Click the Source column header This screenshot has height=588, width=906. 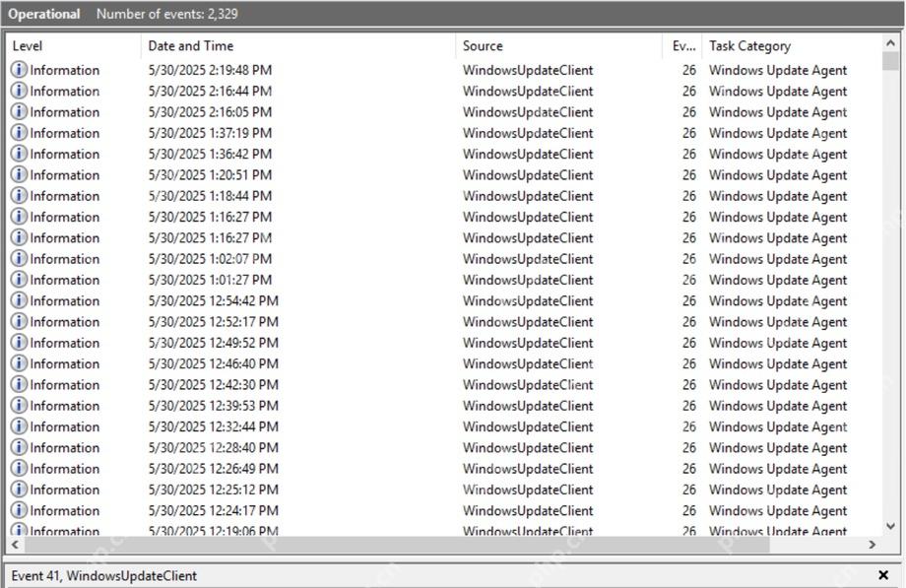[x=558, y=46]
